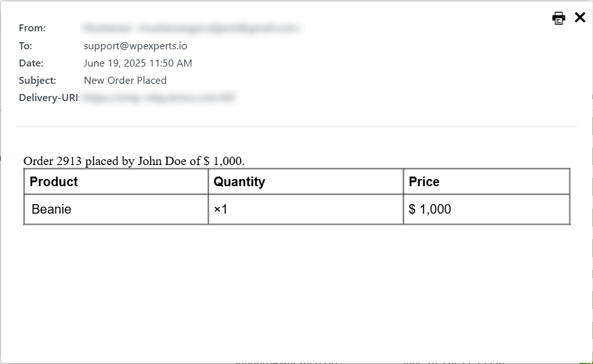The width and height of the screenshot is (593, 364).
Task: Click the To field label
Action: click(26, 46)
